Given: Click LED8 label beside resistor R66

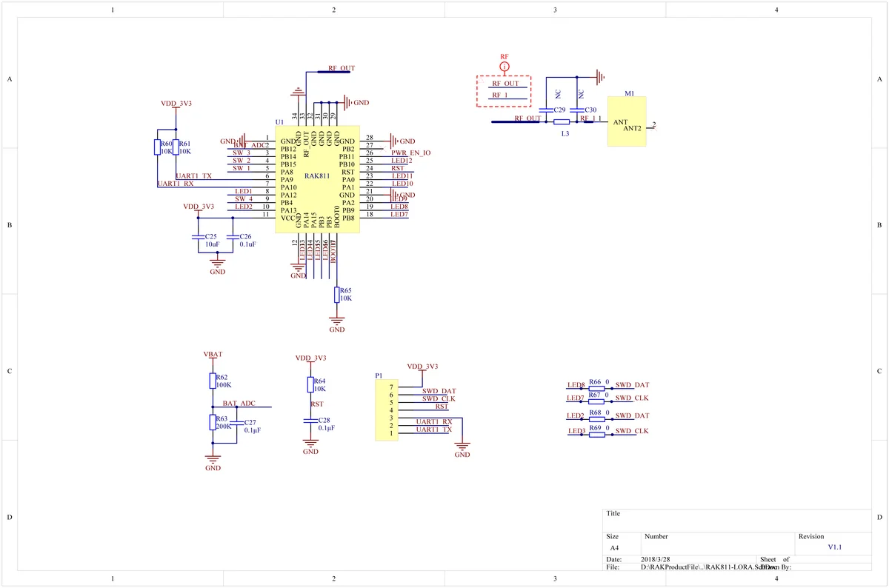Looking at the screenshot, I should pyautogui.click(x=576, y=385).
